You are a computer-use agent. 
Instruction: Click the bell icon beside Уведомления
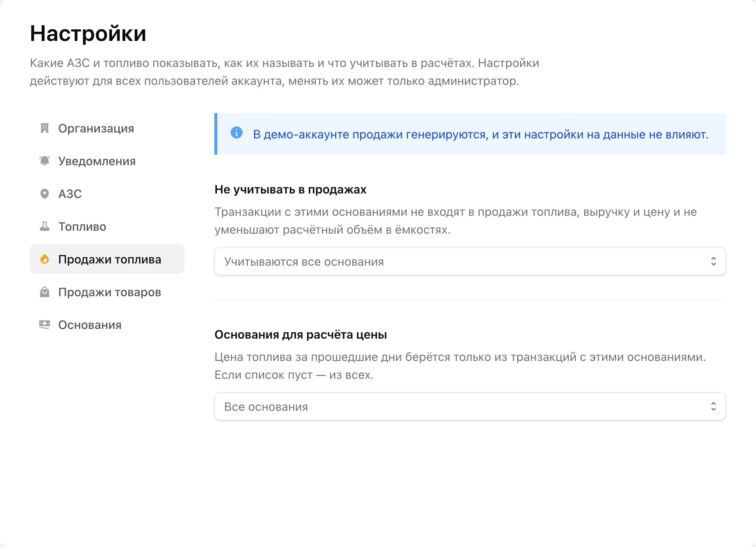(45, 161)
